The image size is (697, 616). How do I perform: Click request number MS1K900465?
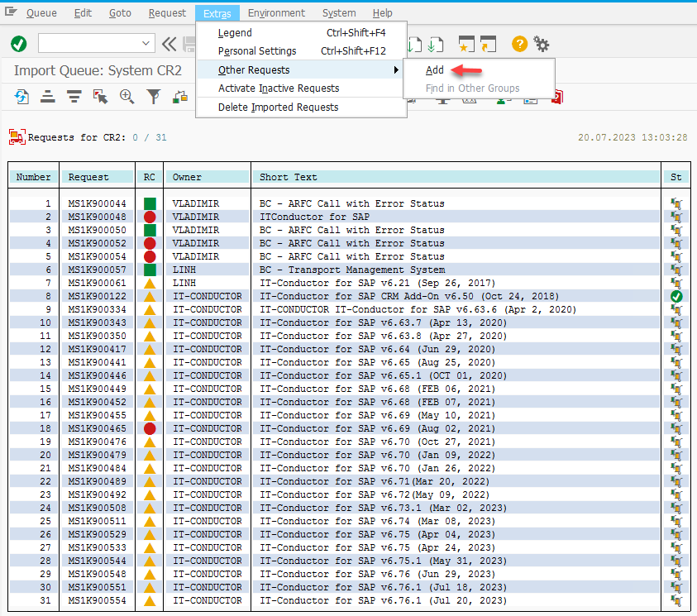(x=97, y=428)
